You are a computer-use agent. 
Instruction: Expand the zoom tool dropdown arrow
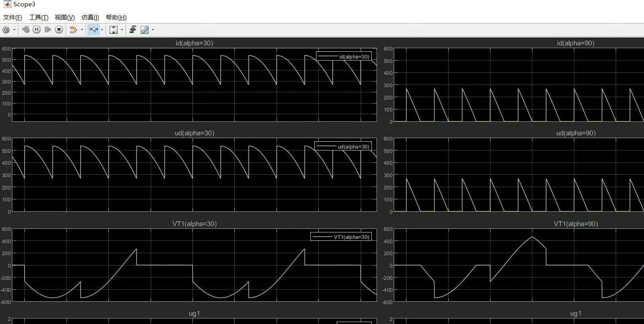coord(102,30)
